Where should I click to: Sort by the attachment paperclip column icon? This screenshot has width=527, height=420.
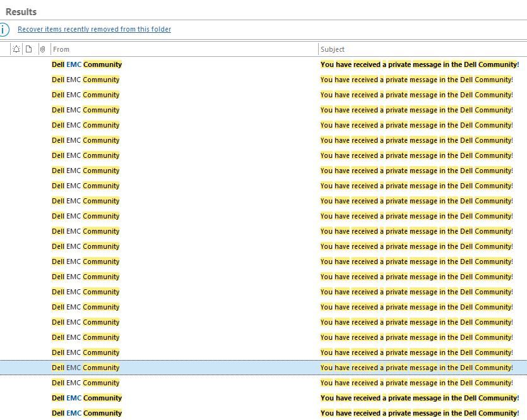pos(43,49)
